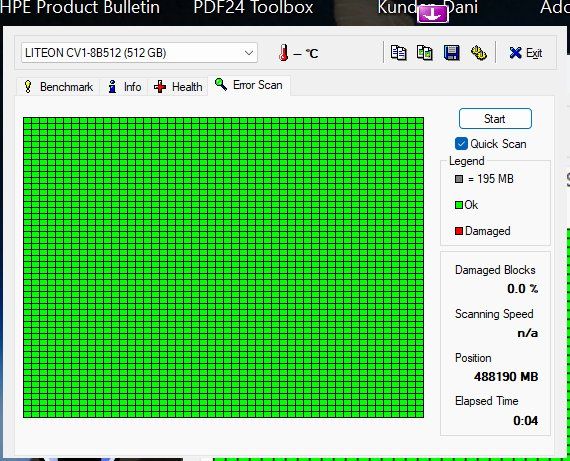This screenshot has height=461, width=570.
Task: Click the magnifier icon on Error Scan tab
Action: pyautogui.click(x=221, y=84)
